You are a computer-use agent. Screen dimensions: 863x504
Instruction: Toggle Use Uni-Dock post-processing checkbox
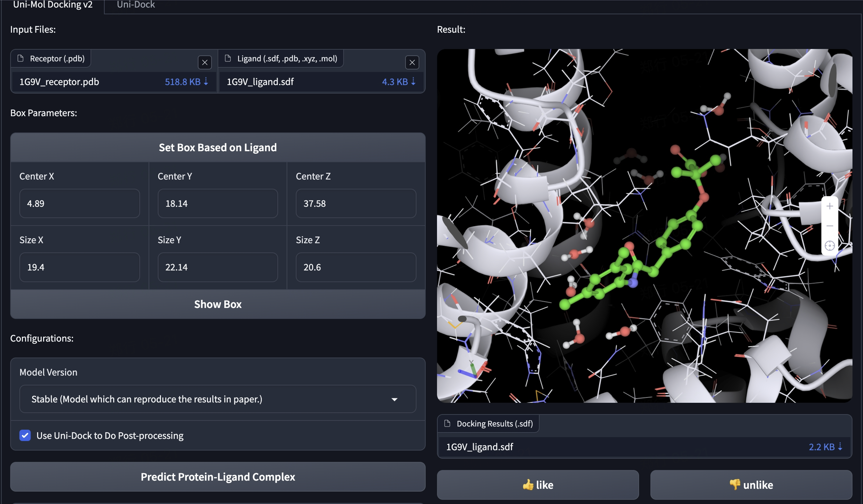tap(25, 435)
